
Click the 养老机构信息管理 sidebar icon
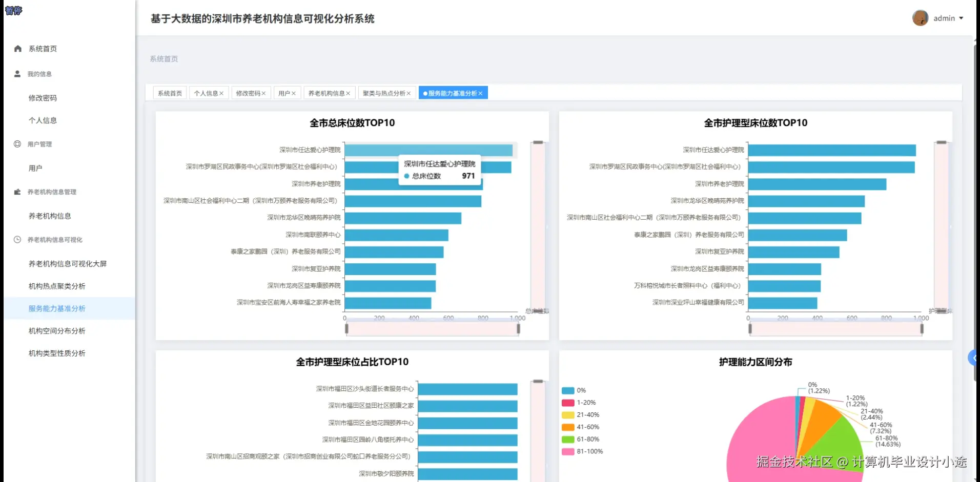(x=17, y=192)
